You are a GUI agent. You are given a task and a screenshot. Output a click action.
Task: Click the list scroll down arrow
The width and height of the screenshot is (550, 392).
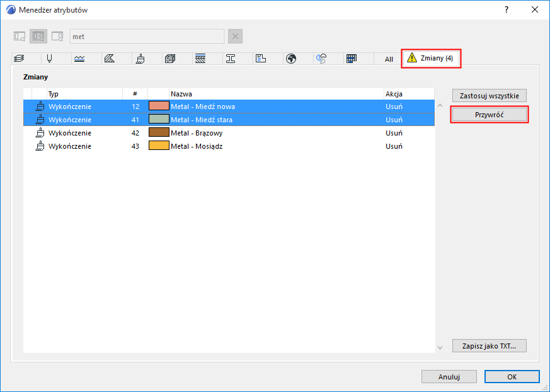click(440, 348)
